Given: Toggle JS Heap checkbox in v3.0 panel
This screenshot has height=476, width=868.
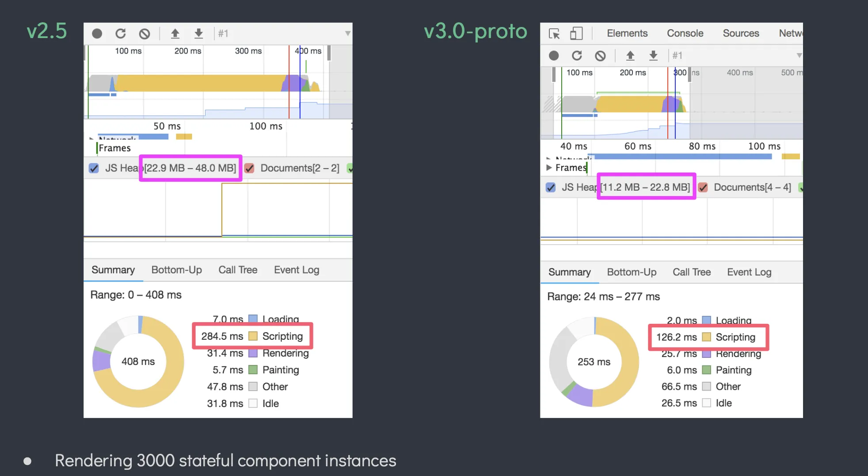Looking at the screenshot, I should tap(551, 188).
